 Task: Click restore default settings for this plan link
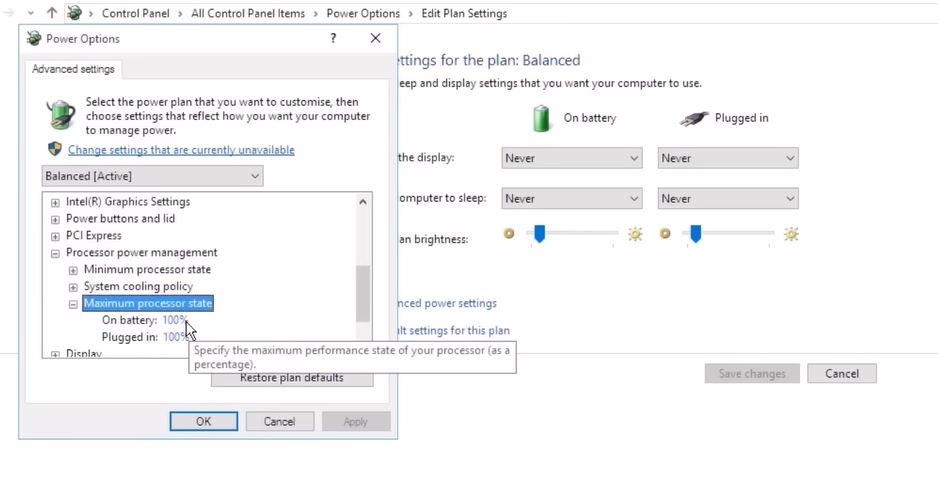click(x=453, y=330)
